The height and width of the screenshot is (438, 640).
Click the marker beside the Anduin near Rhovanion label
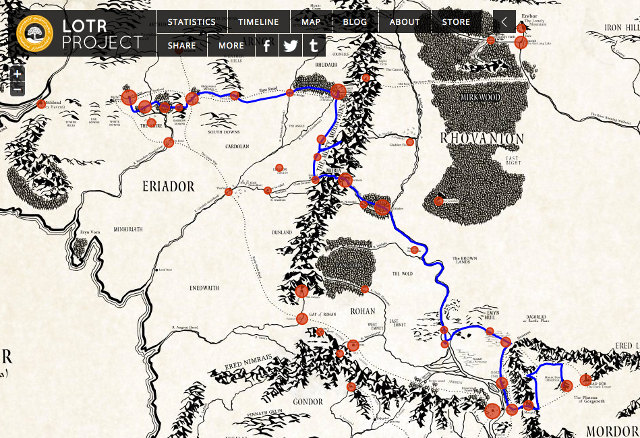[x=410, y=142]
